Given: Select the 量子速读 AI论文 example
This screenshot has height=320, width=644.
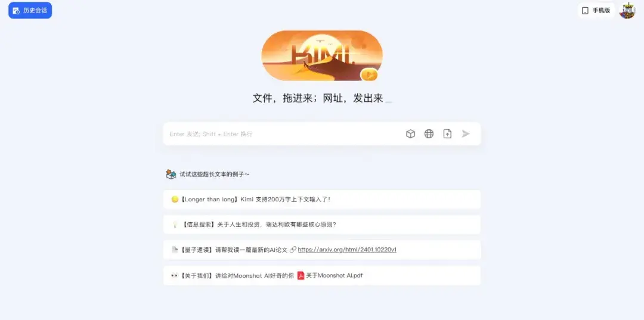Looking at the screenshot, I should 322,250.
